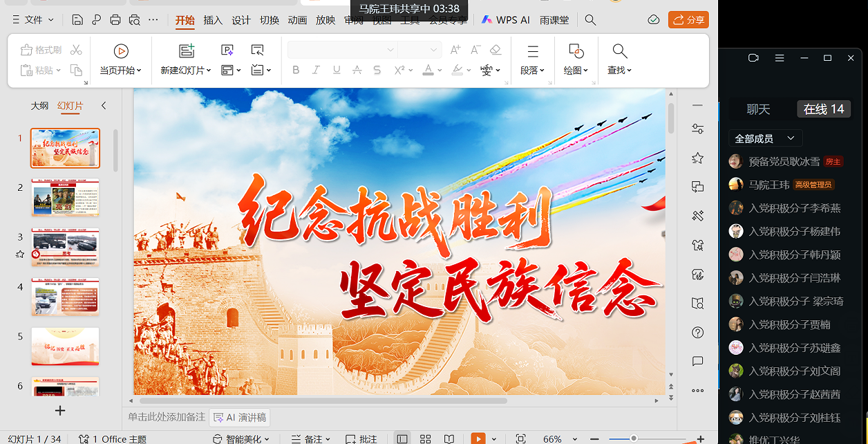Open the 插入 ribbon tab
Image resolution: width=868 pixels, height=444 pixels.
pyautogui.click(x=213, y=20)
